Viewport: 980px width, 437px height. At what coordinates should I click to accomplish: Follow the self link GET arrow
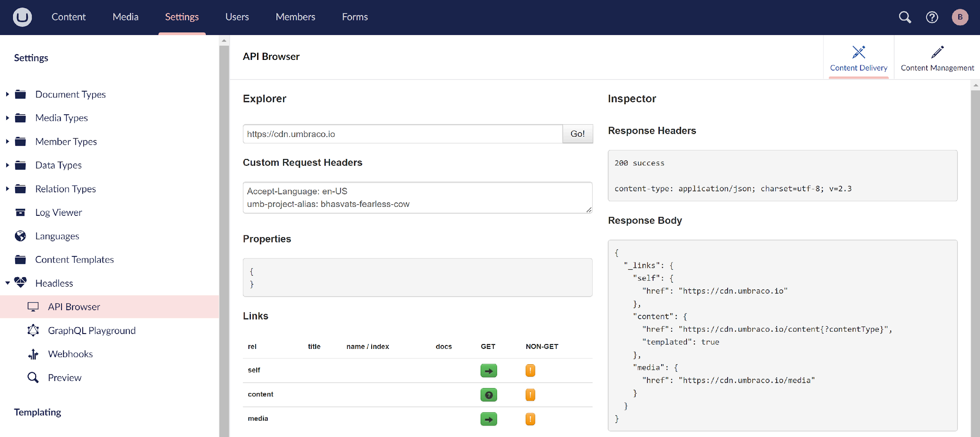(x=488, y=370)
